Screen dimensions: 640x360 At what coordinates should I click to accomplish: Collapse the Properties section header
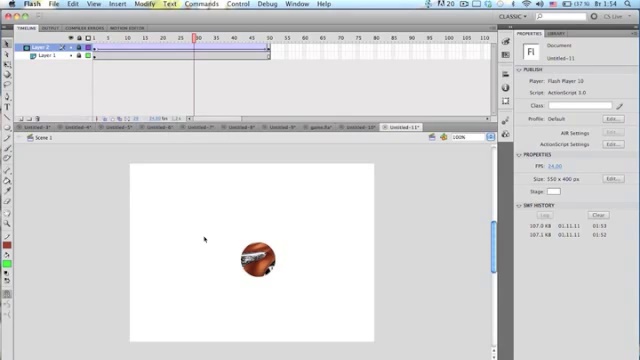pyautogui.click(x=519, y=155)
